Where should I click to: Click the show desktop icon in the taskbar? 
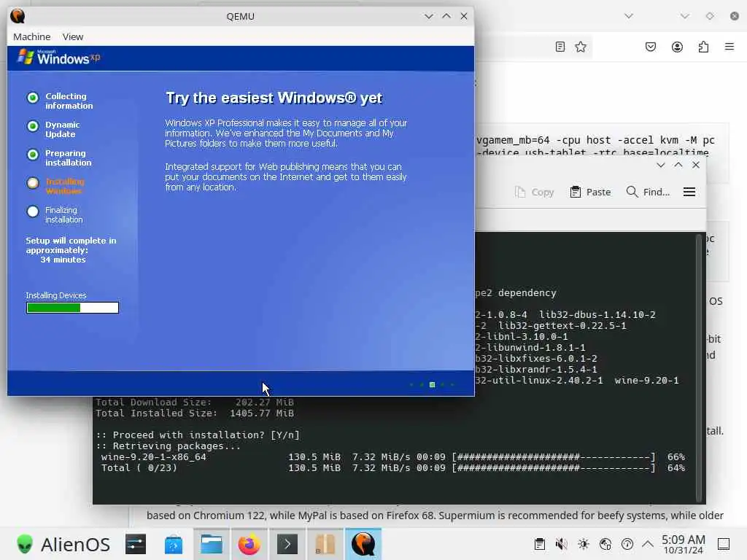pyautogui.click(x=724, y=544)
